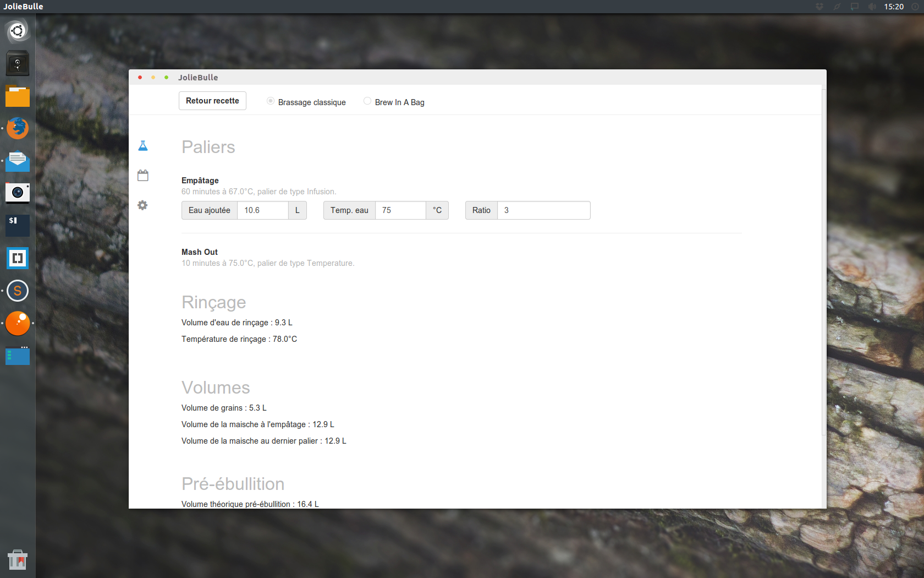Open the settings gear in sidebar
Screen dimensions: 924x578
[142, 205]
